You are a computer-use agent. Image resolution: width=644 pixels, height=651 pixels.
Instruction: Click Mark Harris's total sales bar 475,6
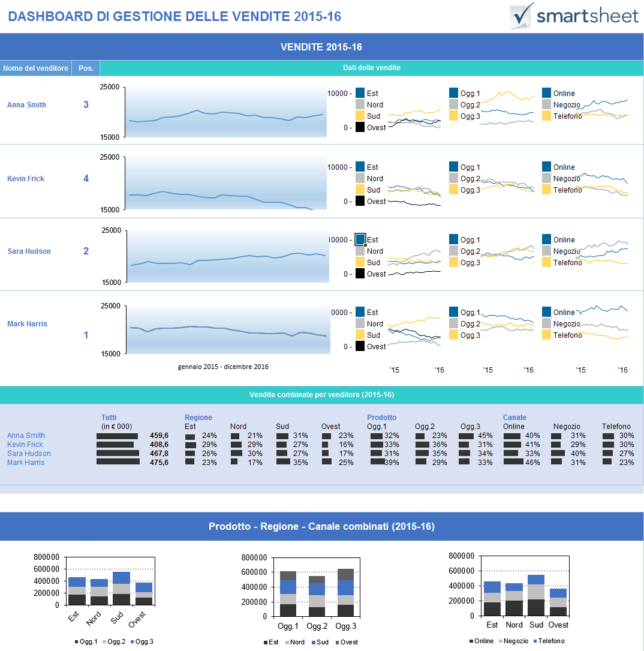(118, 461)
